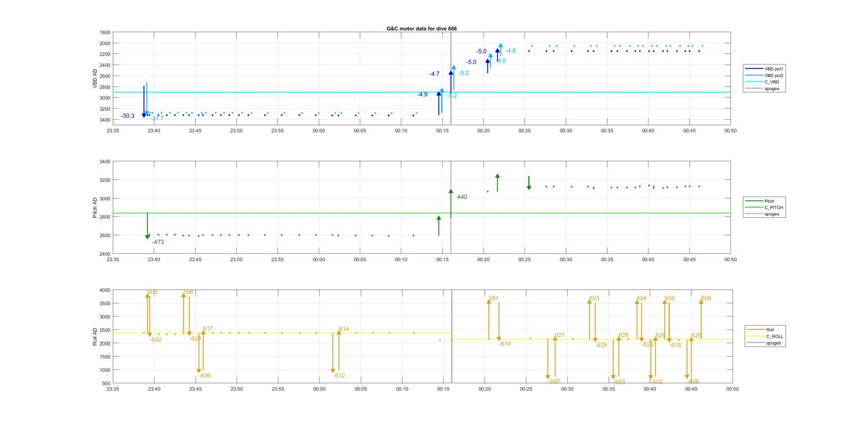
Task: Click "00:15" tick under the pitch plot
Action: coord(442,259)
